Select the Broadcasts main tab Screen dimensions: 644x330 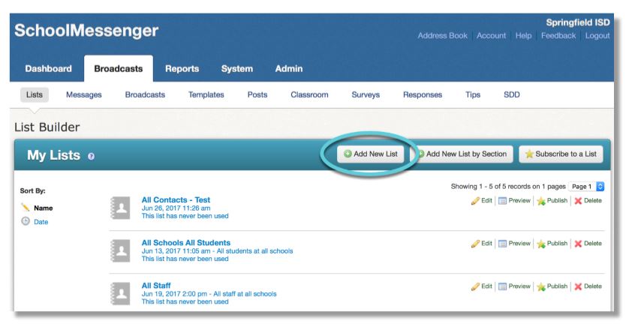coord(119,68)
